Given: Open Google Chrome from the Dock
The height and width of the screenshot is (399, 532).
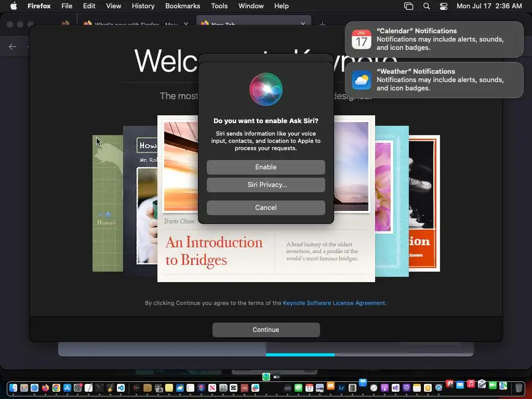Looking at the screenshot, I should click(56, 388).
